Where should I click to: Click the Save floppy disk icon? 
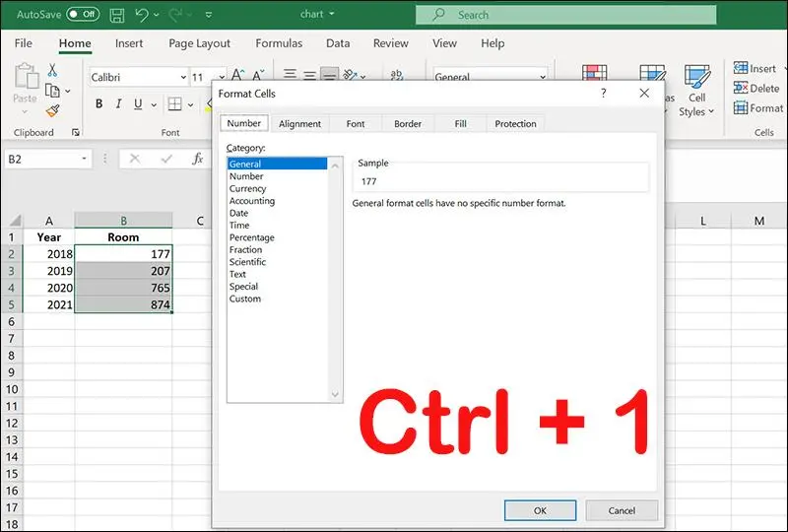point(117,15)
